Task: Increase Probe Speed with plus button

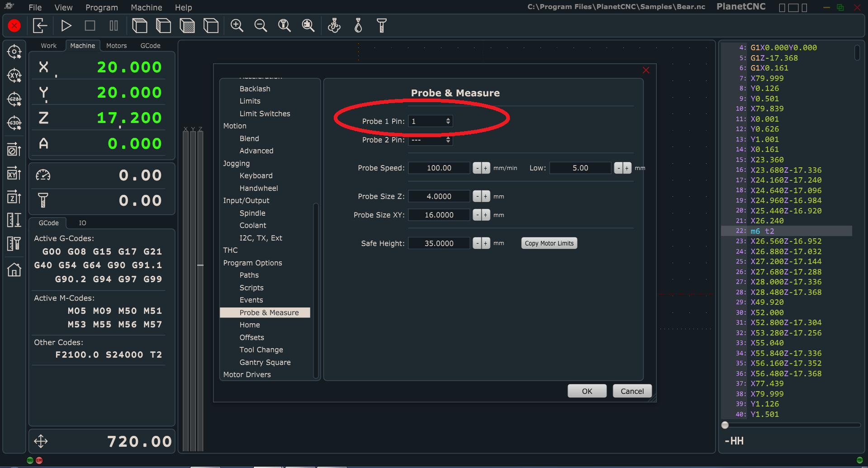Action: coord(485,168)
